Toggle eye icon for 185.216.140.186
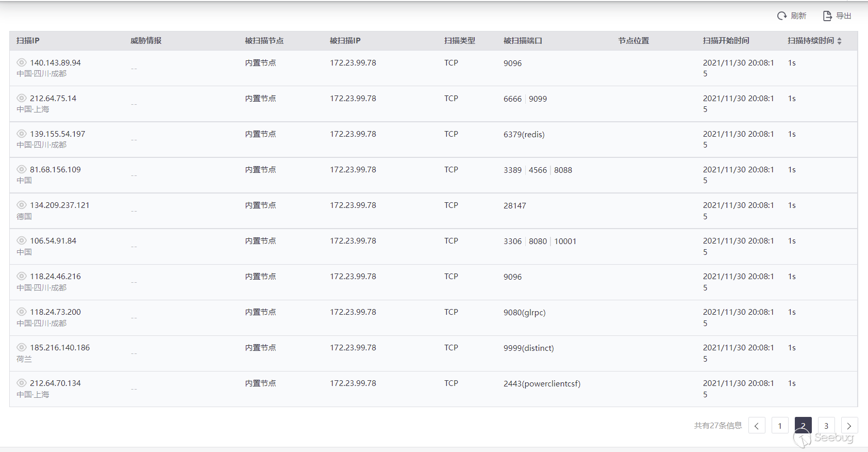 (x=22, y=347)
